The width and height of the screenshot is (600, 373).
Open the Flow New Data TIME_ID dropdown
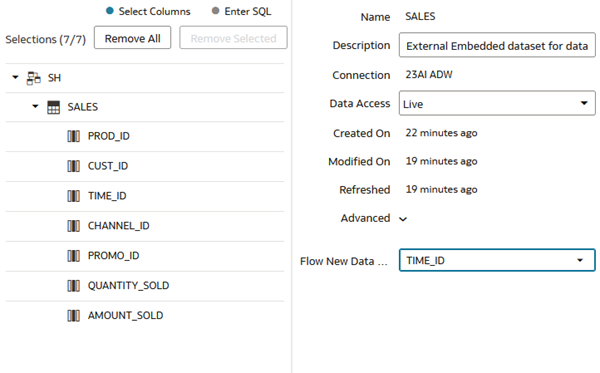pos(497,260)
